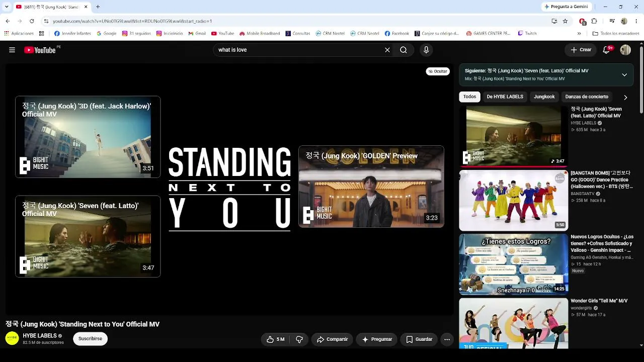Open the Wonder Girls 'Tell Me' thumbnail
Image resolution: width=644 pixels, height=362 pixels.
(x=514, y=323)
